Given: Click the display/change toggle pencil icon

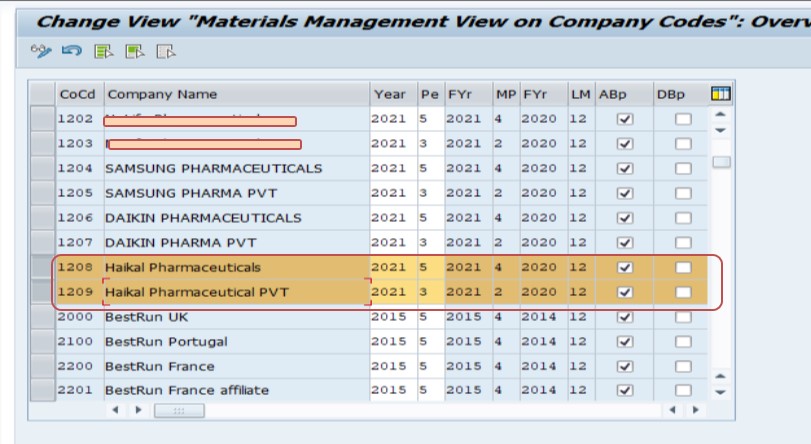Looking at the screenshot, I should point(41,51).
